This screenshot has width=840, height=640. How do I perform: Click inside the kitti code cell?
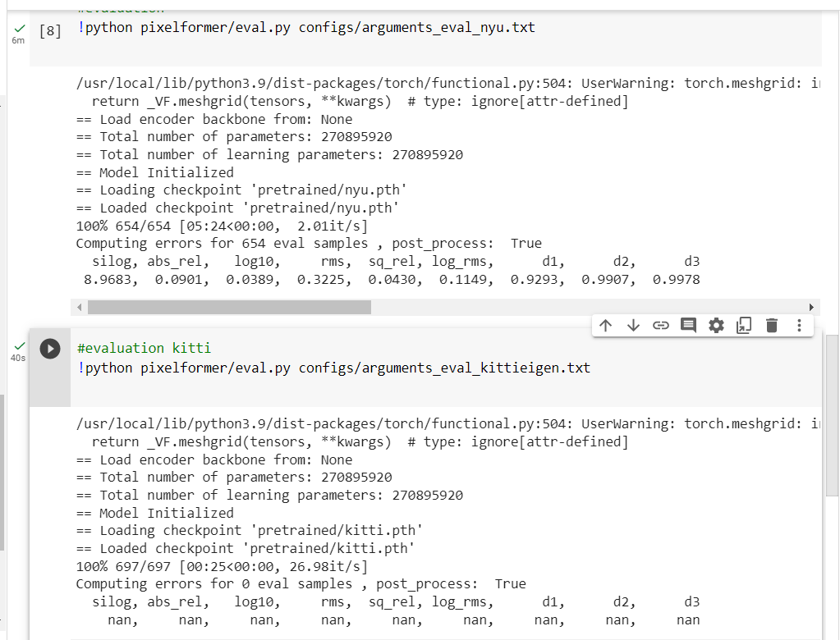(x=328, y=367)
